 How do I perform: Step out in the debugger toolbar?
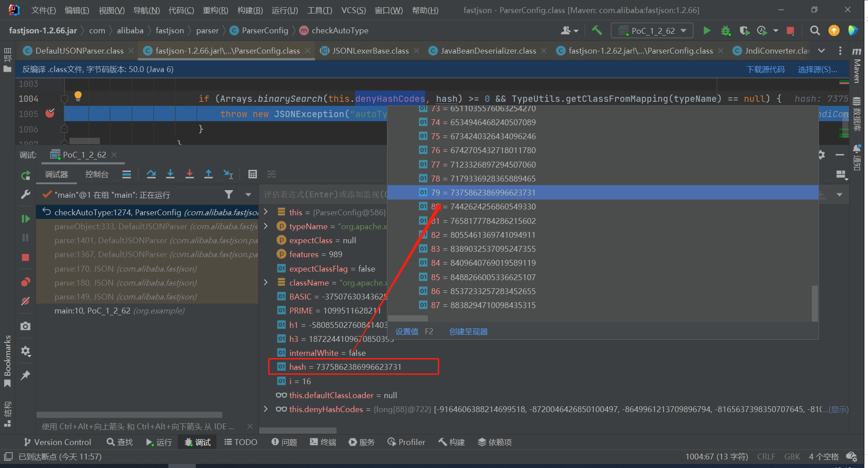click(x=208, y=174)
